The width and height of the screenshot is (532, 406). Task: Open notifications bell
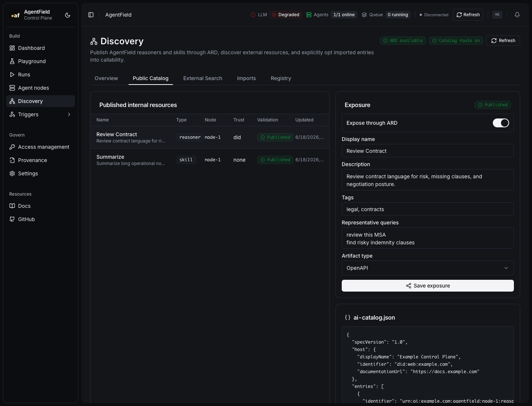[x=517, y=15]
